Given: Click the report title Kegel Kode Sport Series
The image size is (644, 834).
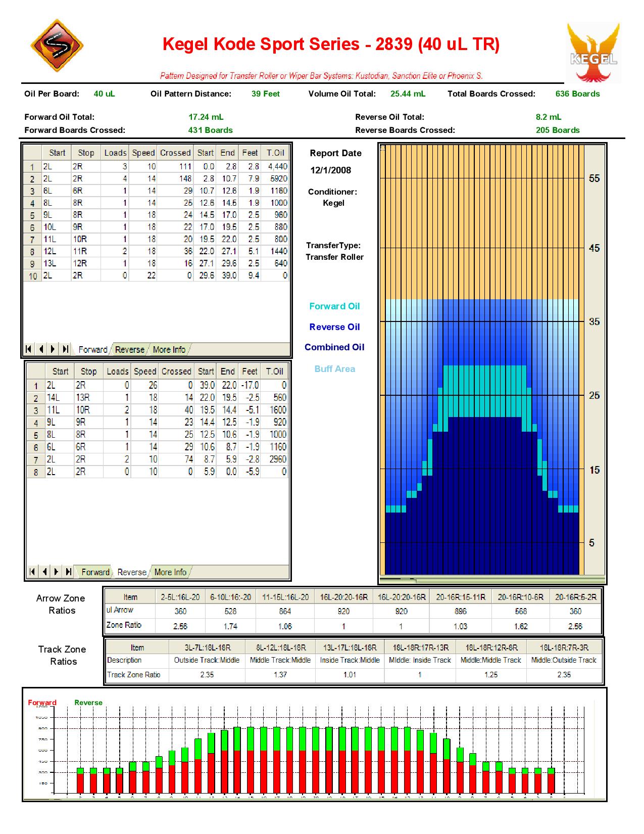Looking at the screenshot, I should pyautogui.click(x=331, y=44).
